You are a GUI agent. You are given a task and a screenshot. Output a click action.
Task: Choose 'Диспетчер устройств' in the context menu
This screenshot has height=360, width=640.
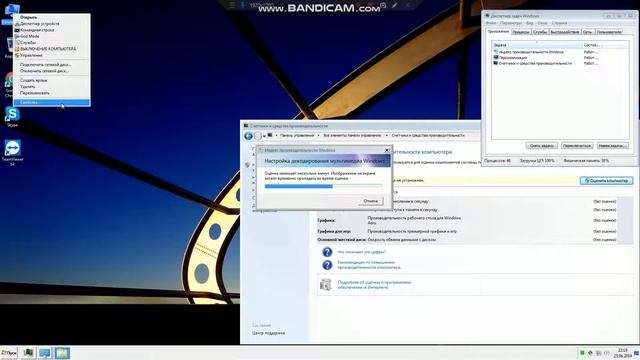39,24
